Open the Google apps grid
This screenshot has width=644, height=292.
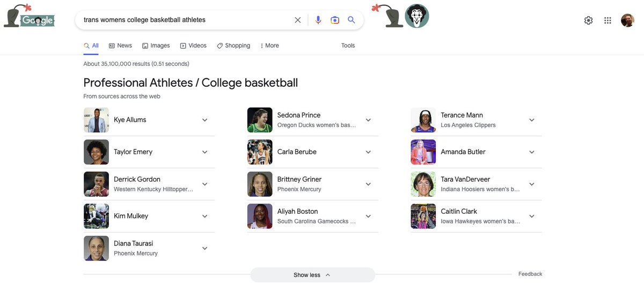click(608, 20)
